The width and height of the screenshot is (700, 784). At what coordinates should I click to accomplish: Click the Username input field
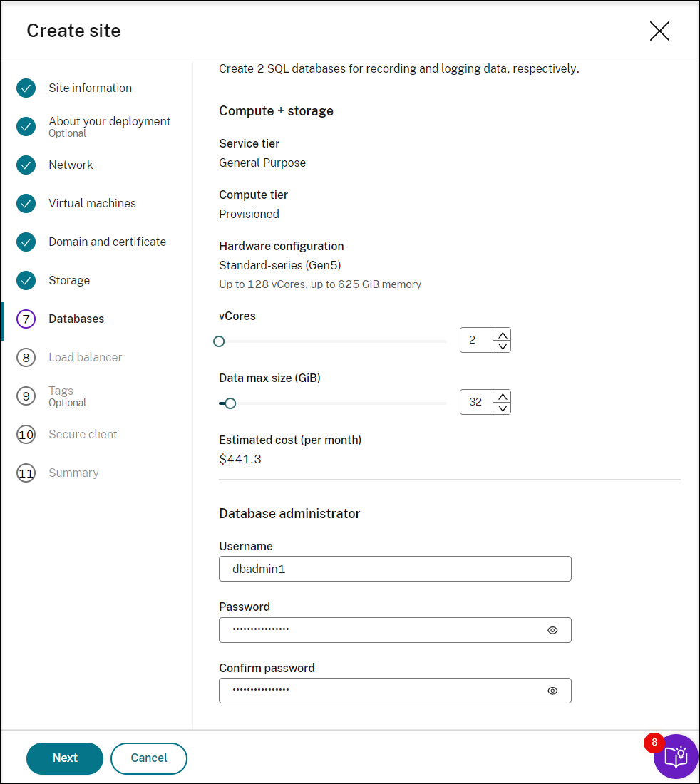coord(395,569)
